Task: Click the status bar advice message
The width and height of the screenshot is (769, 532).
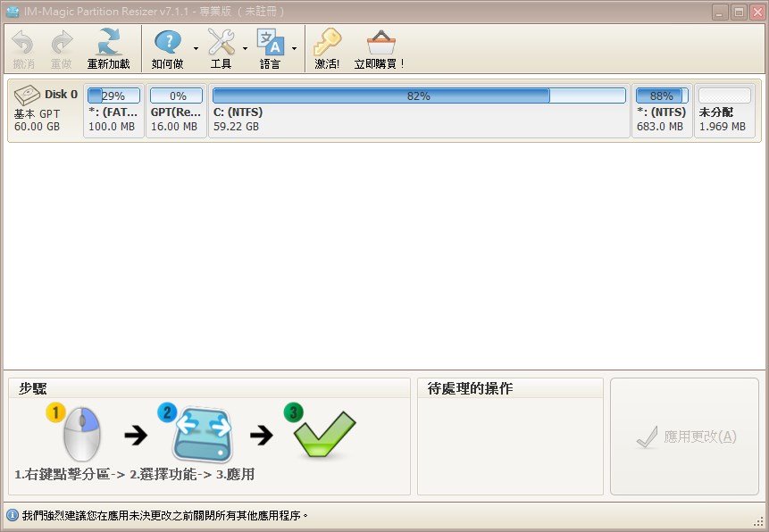Action: (x=165, y=516)
